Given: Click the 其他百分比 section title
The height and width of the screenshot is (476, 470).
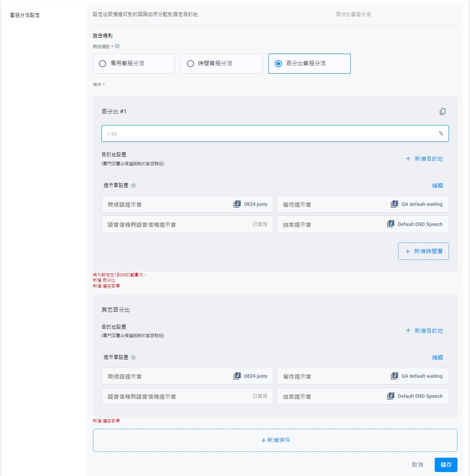Looking at the screenshot, I should pyautogui.click(x=116, y=309).
